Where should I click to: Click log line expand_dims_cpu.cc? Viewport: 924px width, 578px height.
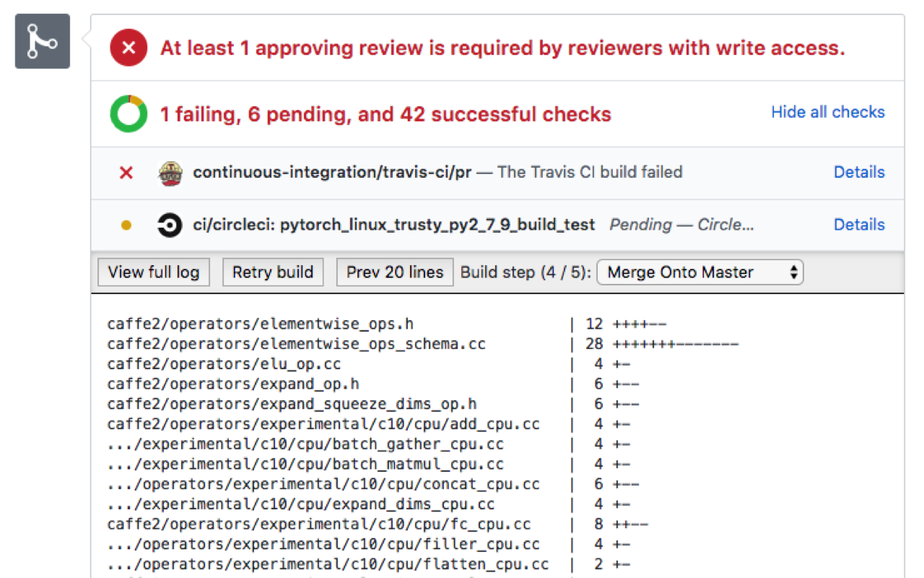[x=301, y=504]
